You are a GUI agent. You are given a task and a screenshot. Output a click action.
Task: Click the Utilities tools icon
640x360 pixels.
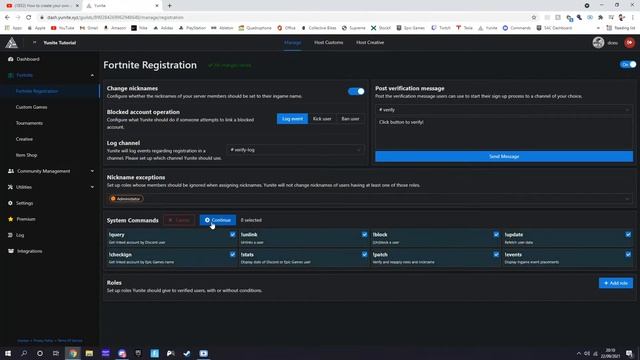[11, 187]
